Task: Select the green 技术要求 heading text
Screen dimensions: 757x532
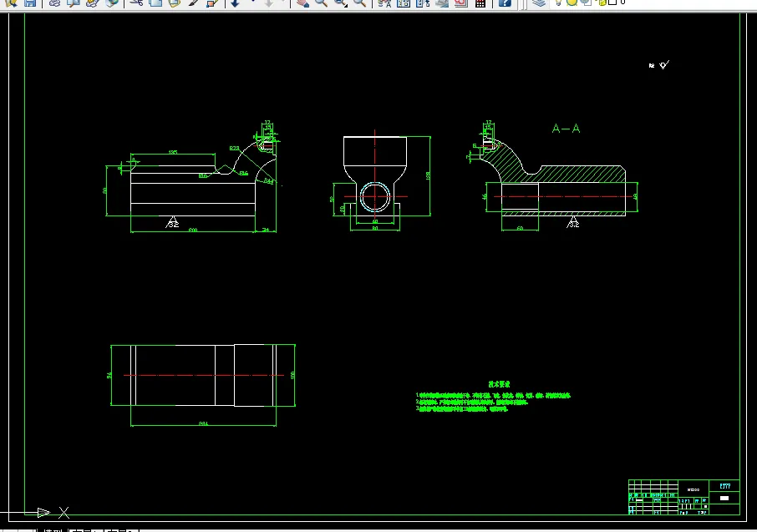Action: (x=499, y=384)
